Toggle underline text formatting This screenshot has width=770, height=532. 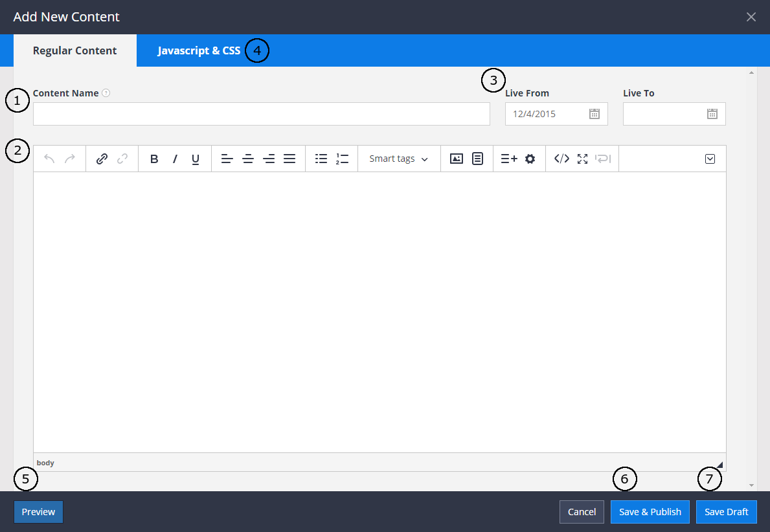(x=196, y=159)
